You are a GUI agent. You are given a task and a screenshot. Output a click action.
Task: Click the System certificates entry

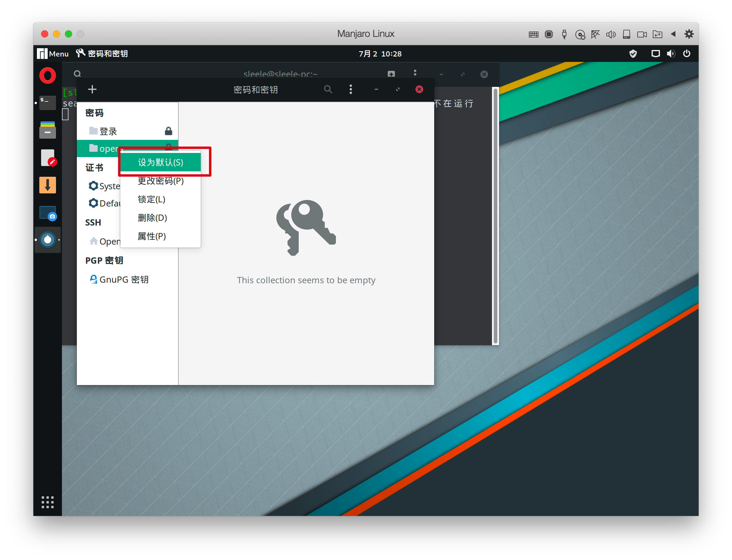coord(104,186)
